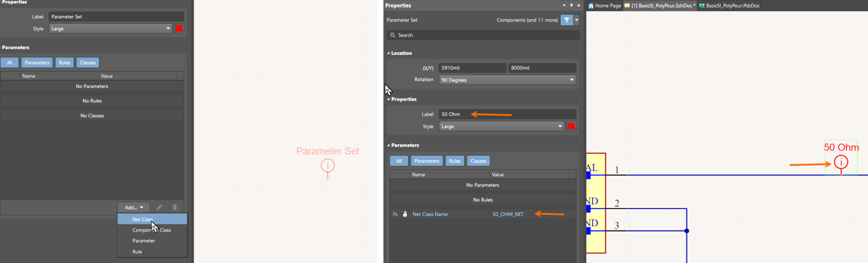Open red color swatch in left panel

(x=179, y=29)
